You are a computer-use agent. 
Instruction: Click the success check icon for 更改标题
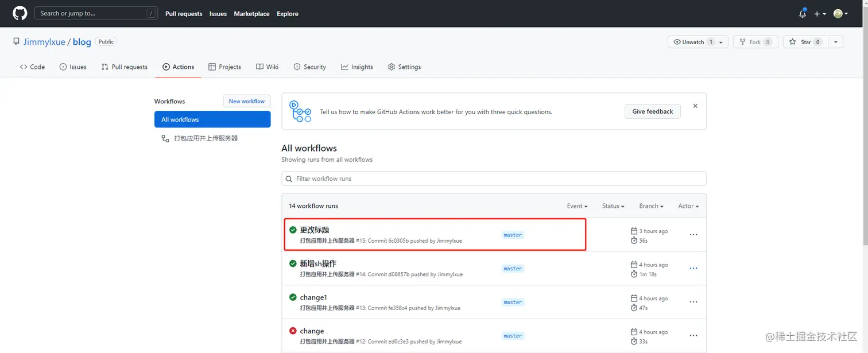[293, 230]
